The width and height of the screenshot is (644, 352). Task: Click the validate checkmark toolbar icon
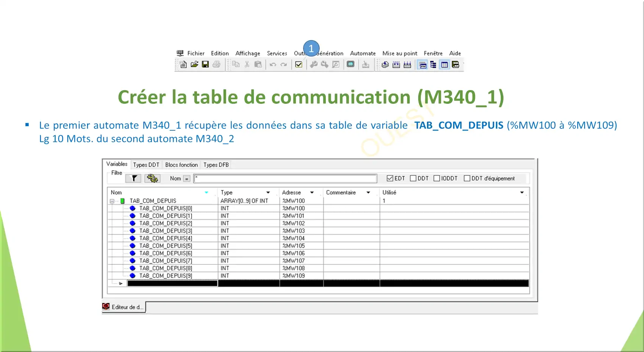299,64
